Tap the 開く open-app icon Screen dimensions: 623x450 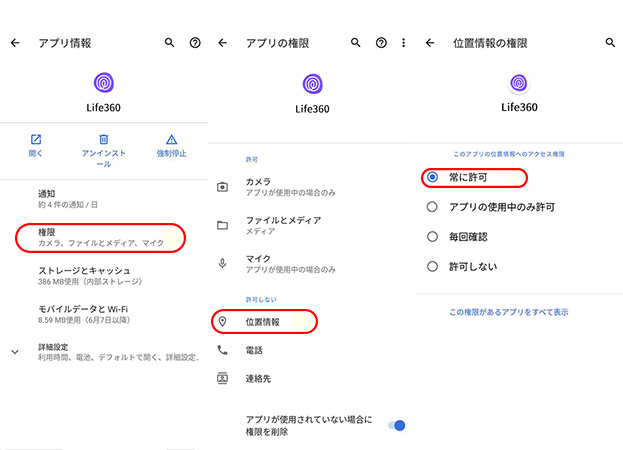tap(36, 139)
